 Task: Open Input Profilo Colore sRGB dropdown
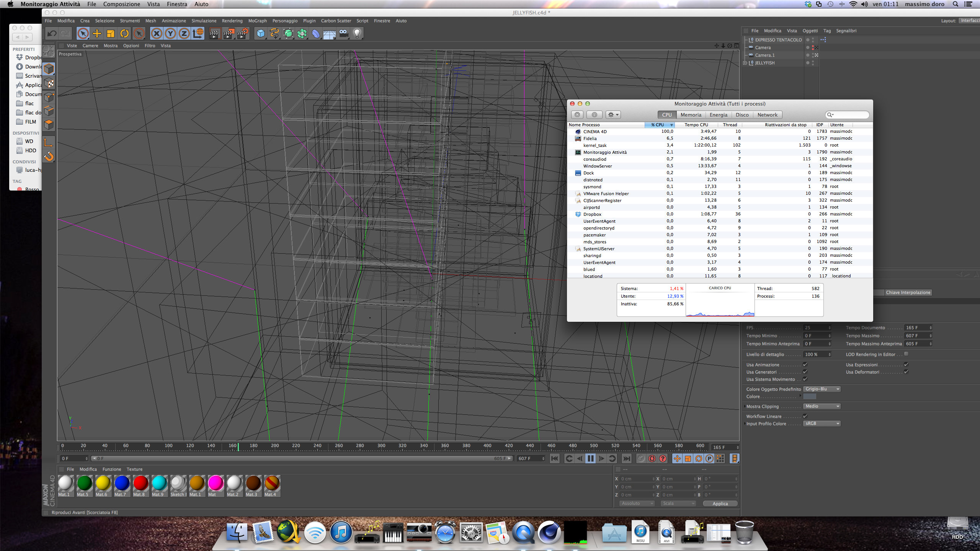tap(822, 424)
